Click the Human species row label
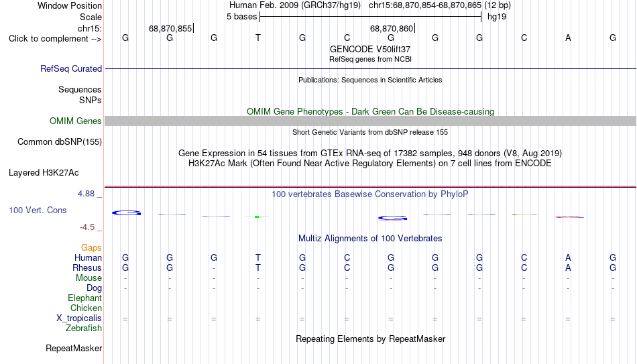Image resolution: width=637 pixels, height=364 pixels. click(88, 258)
